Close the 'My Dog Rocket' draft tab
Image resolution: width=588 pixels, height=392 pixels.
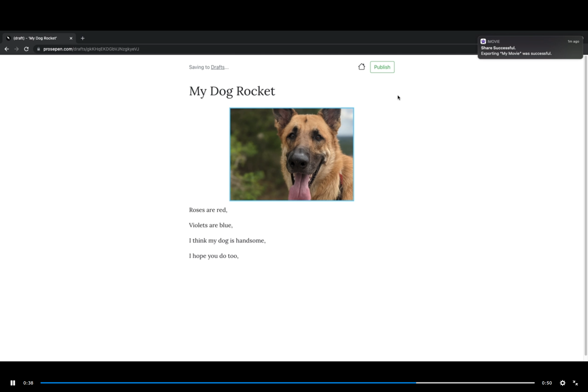71,38
